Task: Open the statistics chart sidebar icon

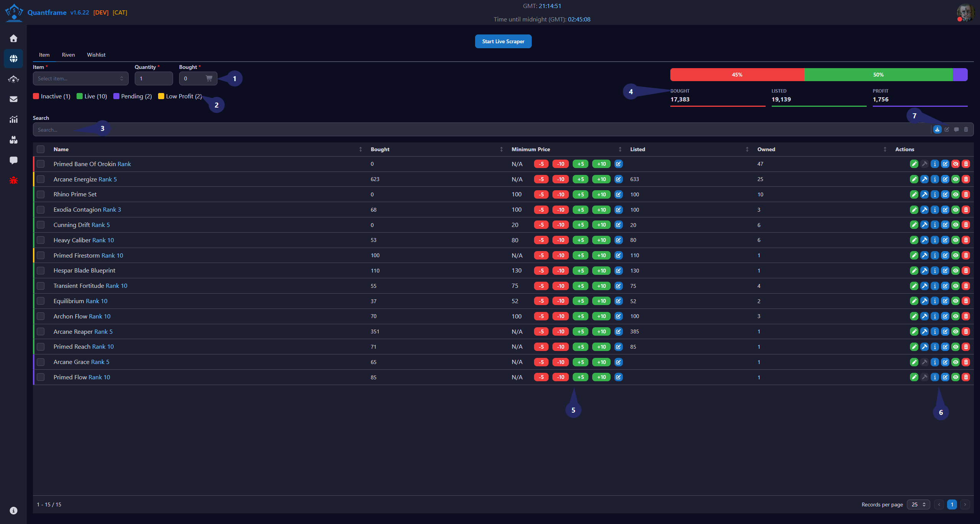Action: click(x=13, y=119)
